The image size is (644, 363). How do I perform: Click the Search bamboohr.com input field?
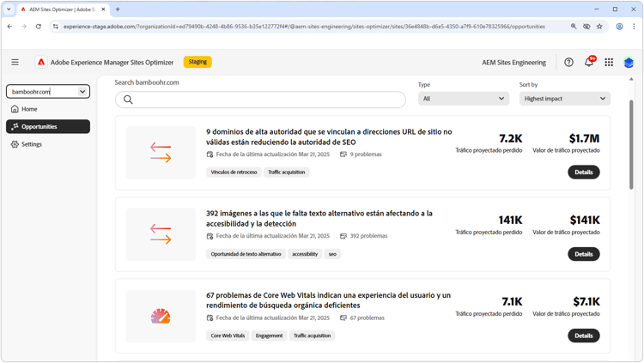pyautogui.click(x=260, y=100)
